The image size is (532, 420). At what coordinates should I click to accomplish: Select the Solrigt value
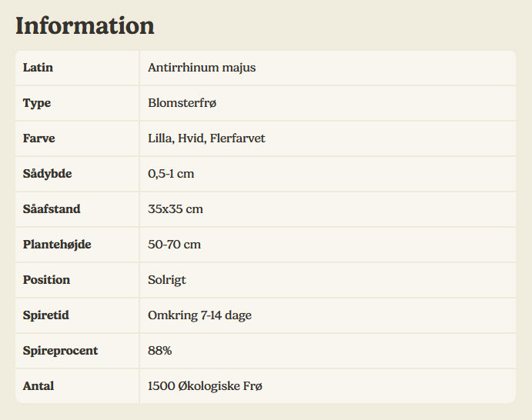click(x=167, y=280)
